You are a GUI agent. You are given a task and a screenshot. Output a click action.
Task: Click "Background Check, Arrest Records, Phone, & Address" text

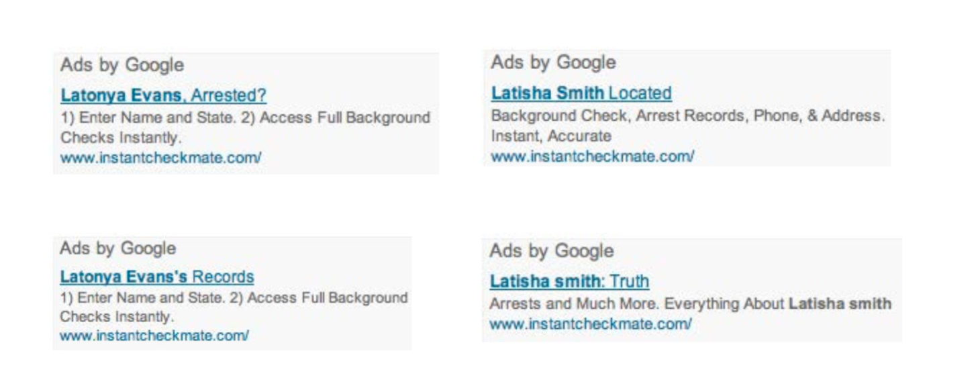[x=687, y=115]
